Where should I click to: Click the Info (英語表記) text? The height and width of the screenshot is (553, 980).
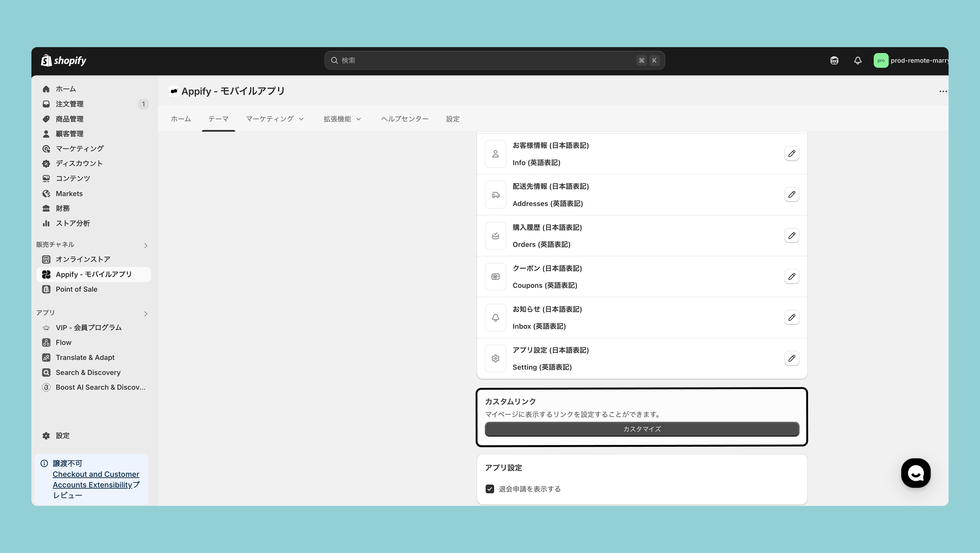click(536, 163)
